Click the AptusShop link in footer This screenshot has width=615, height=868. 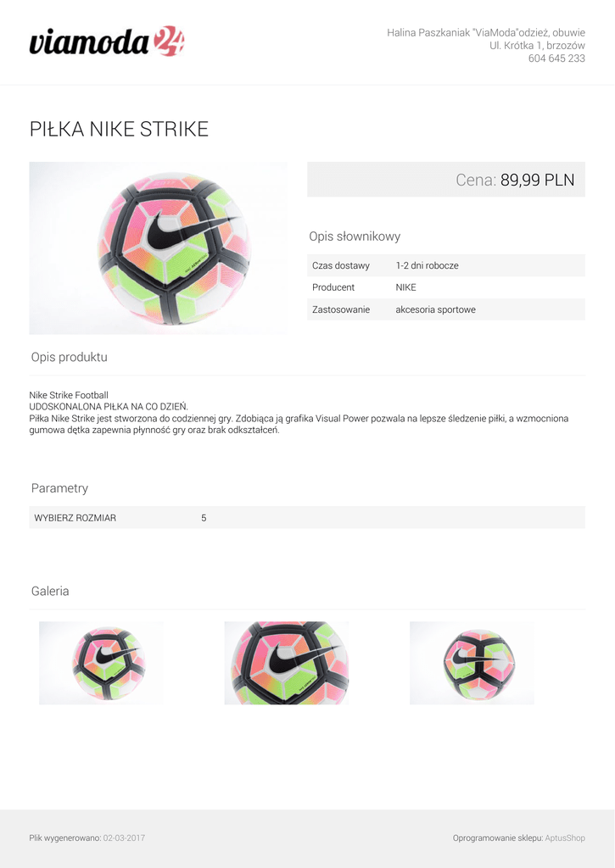[x=565, y=837]
